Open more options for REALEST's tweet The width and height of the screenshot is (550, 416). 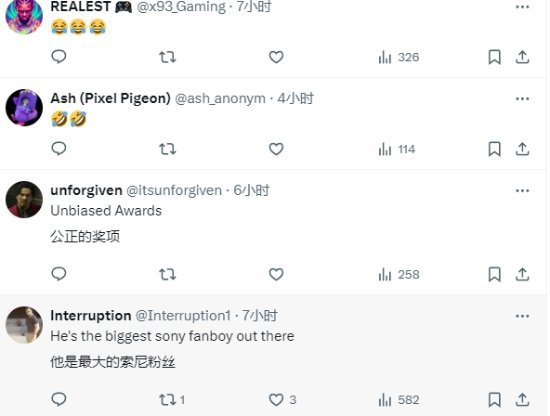coord(522,7)
